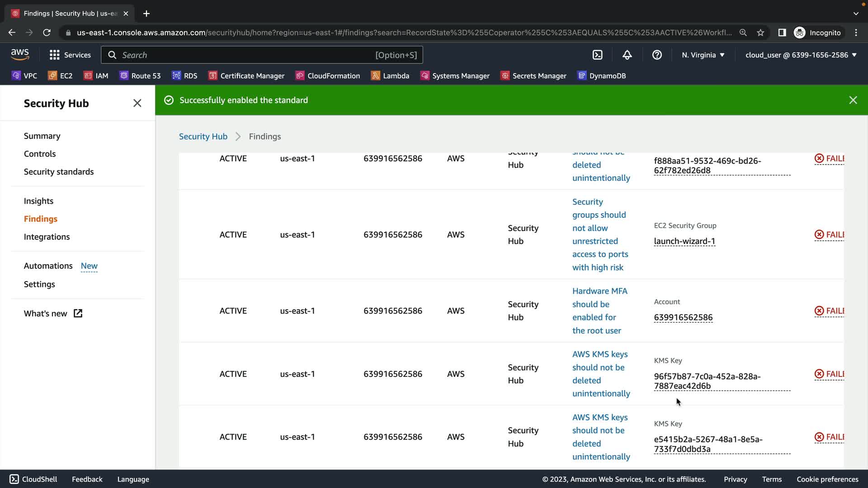
Task: Click the notifications bell icon
Action: [x=627, y=55]
